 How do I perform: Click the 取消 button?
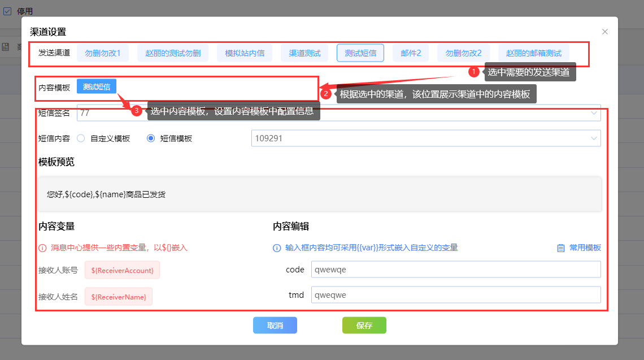pos(275,326)
